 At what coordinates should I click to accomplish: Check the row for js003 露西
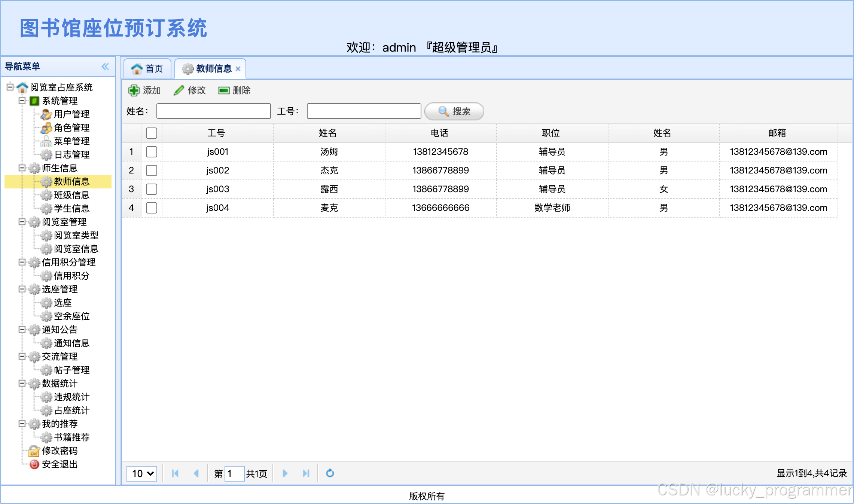tap(152, 189)
